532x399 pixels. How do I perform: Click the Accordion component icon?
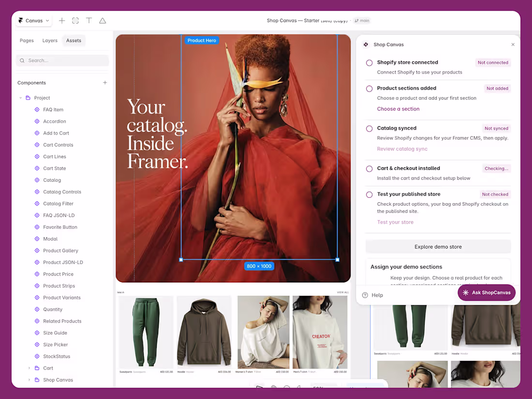point(37,121)
